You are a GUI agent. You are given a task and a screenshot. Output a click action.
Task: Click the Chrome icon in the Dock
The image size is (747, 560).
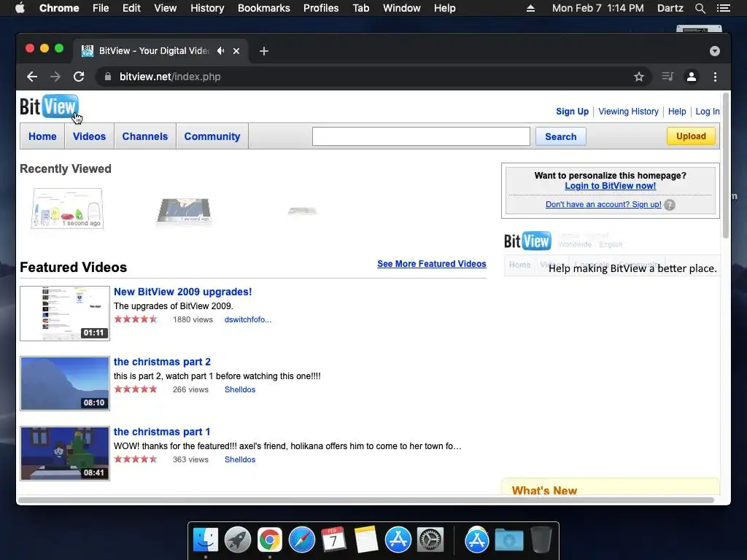click(x=270, y=540)
